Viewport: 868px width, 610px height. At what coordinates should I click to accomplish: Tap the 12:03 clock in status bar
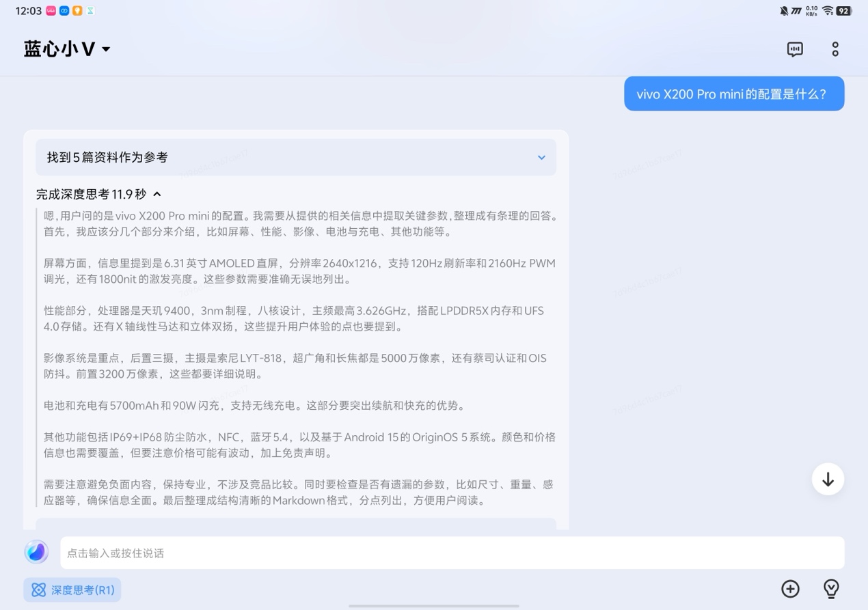28,11
